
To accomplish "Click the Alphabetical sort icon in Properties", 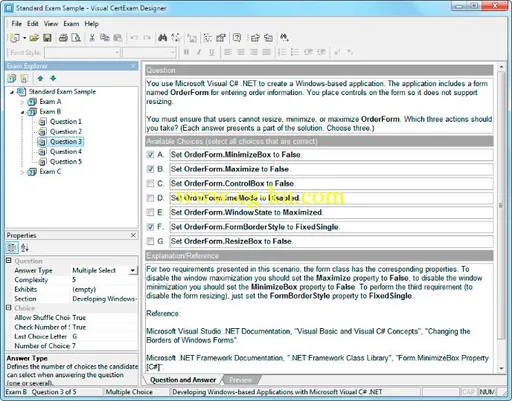I will coord(25,248).
